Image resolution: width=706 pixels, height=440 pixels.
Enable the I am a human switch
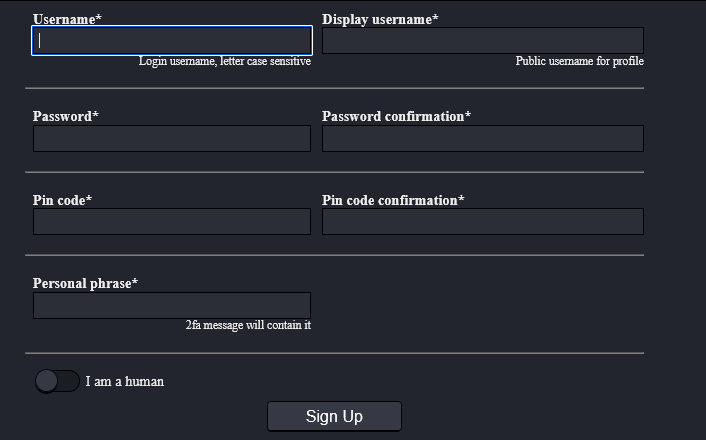[57, 381]
